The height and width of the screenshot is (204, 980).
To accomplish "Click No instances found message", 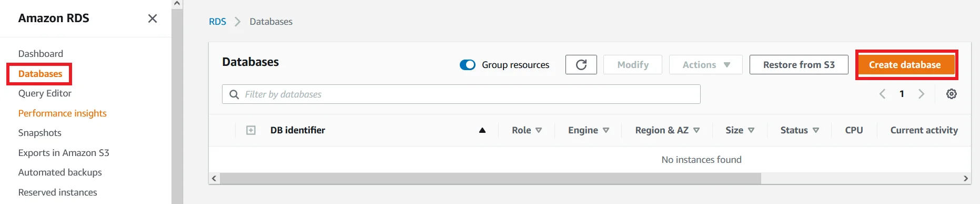I will point(701,160).
